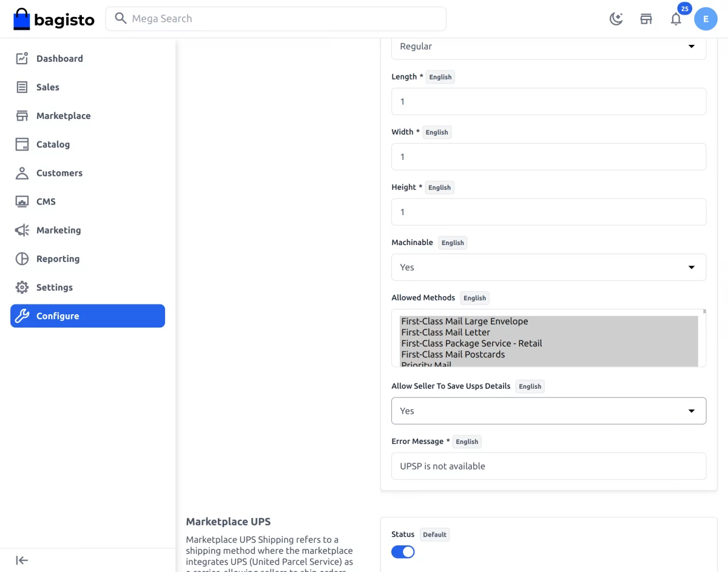Open the Dashboard sidebar icon
The width and height of the screenshot is (728, 572).
pyautogui.click(x=22, y=58)
